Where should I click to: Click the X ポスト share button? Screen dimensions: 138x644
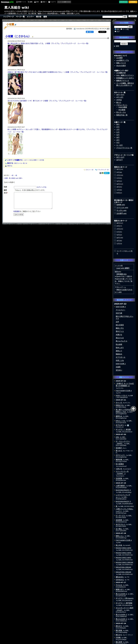102,32
